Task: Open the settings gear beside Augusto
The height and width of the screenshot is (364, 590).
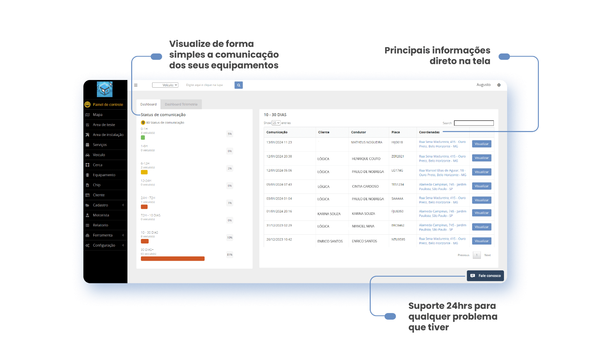Action: coord(499,85)
